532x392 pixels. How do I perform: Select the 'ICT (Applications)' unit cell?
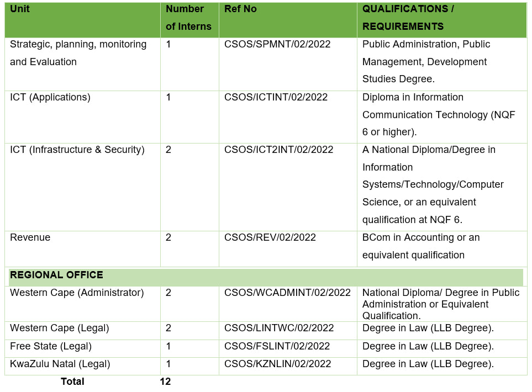[x=50, y=97]
